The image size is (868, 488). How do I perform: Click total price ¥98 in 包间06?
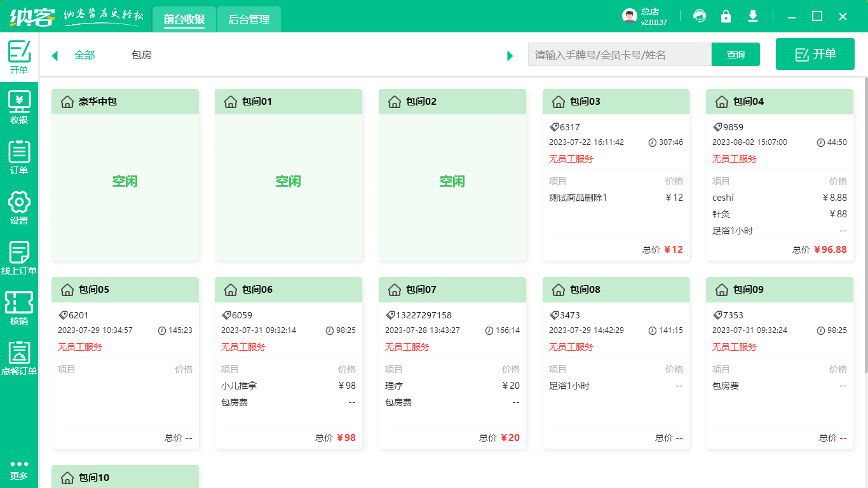click(346, 438)
